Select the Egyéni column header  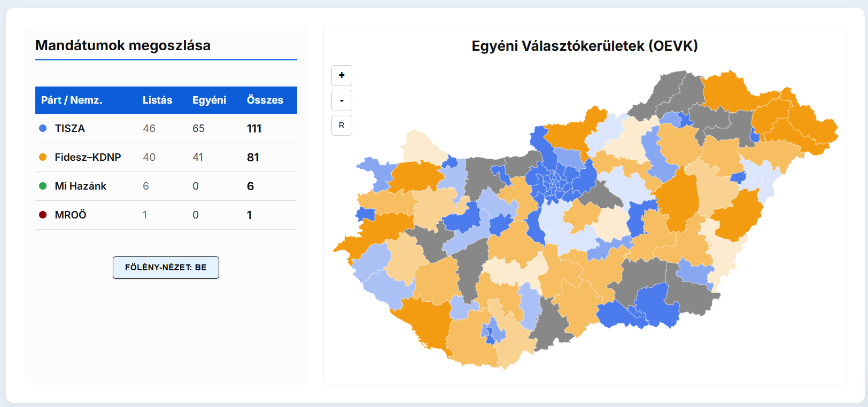209,100
